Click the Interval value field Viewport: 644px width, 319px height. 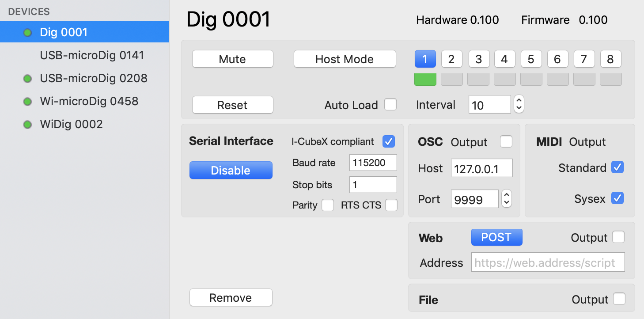click(490, 104)
